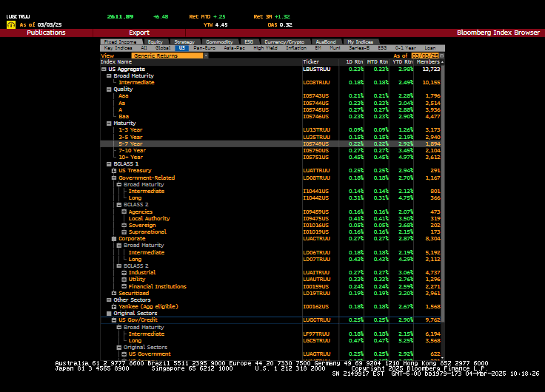Open the High Yield sub-tab
The width and height of the screenshot is (545, 392).
coord(265,48)
